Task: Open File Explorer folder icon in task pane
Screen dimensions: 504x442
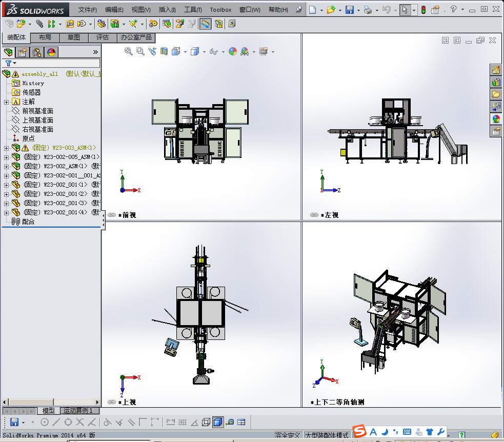Action: [496, 94]
